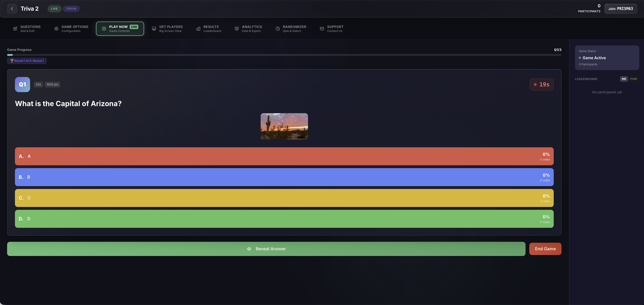The image size is (644, 305).
Task: Click the Get Players monitor icon
Action: pos(154,29)
